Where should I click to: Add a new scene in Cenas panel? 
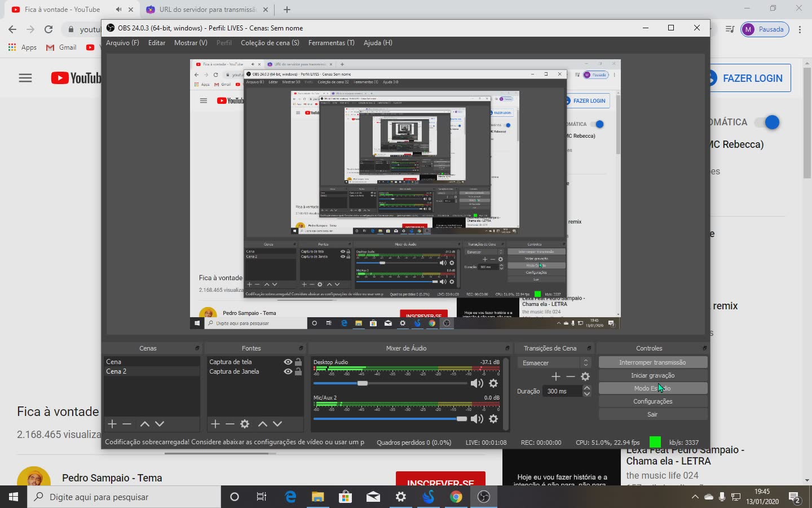tap(112, 424)
